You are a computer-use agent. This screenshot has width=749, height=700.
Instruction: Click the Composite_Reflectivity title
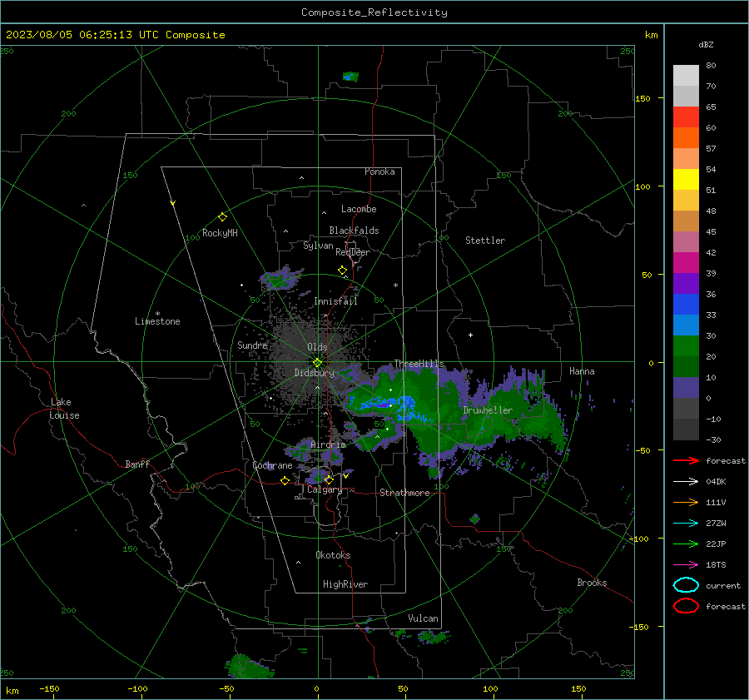click(x=374, y=12)
